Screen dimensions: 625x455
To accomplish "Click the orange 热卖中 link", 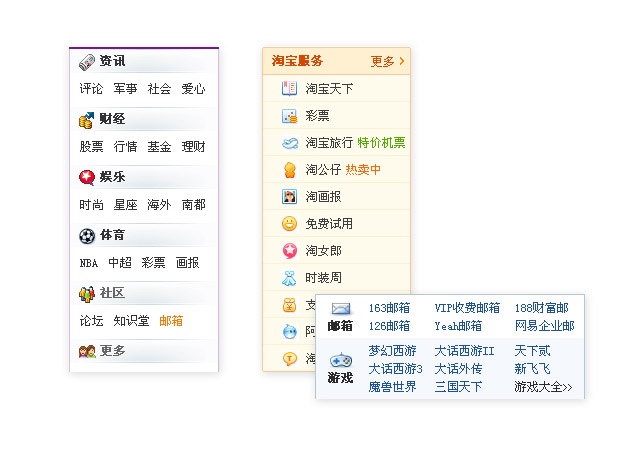I will click(x=363, y=170).
